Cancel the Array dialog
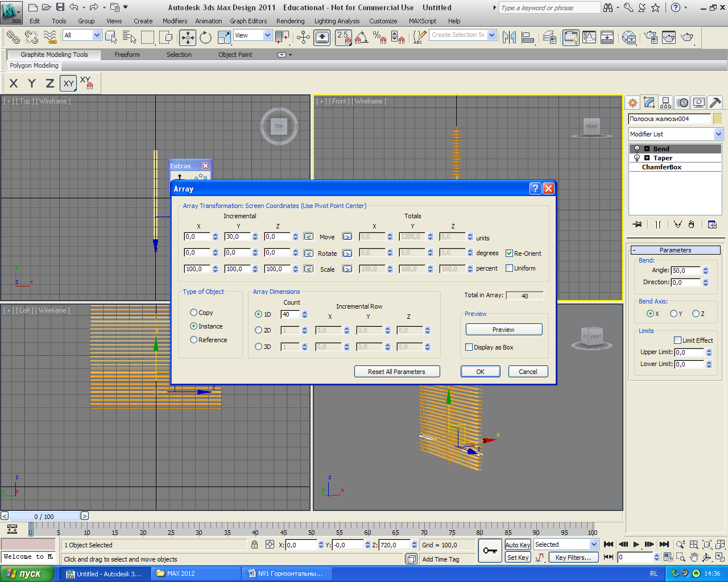 pyautogui.click(x=528, y=372)
